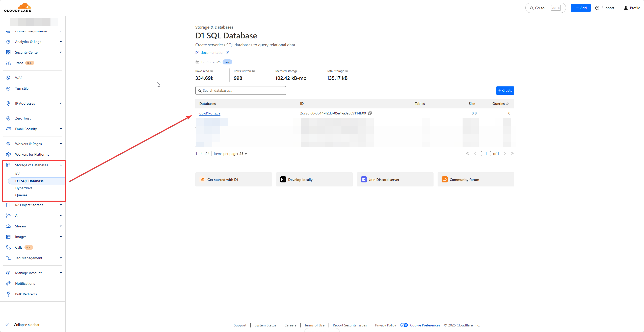This screenshot has width=644, height=332.
Task: Copy the do-d1-drizzle database ID
Action: point(370,113)
